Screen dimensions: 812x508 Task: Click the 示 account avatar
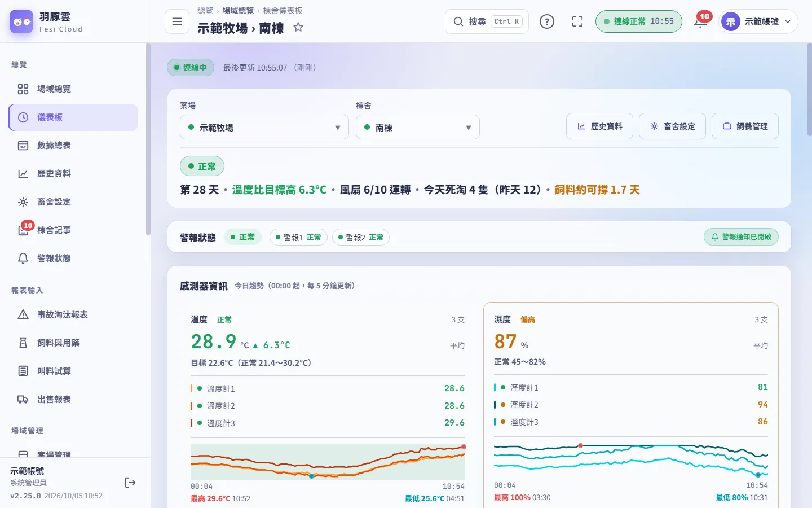point(731,21)
